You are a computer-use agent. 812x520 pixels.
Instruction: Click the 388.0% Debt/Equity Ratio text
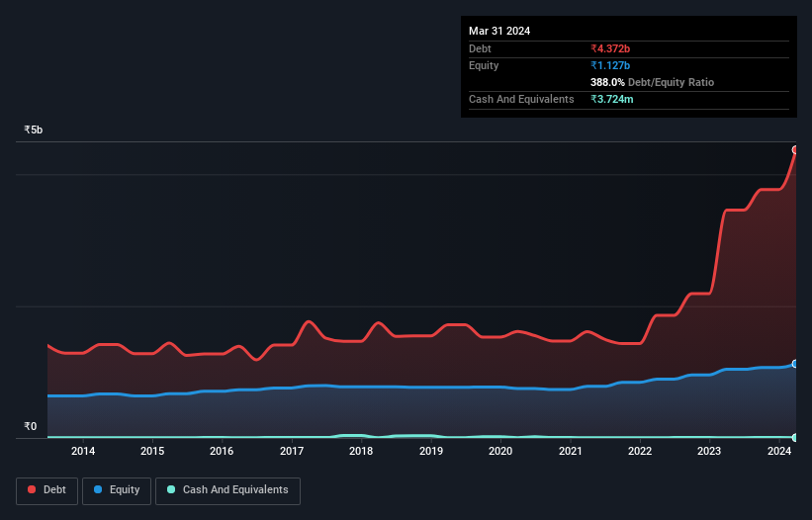tap(652, 82)
